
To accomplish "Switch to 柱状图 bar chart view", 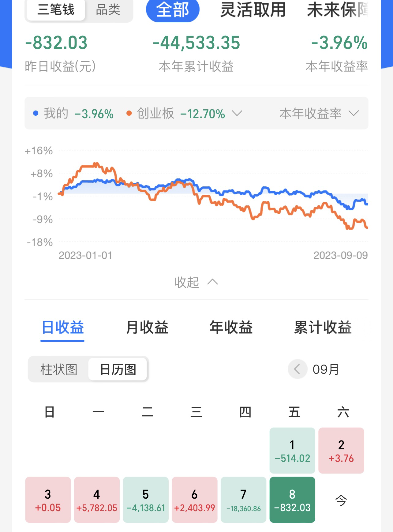I will click(x=59, y=369).
